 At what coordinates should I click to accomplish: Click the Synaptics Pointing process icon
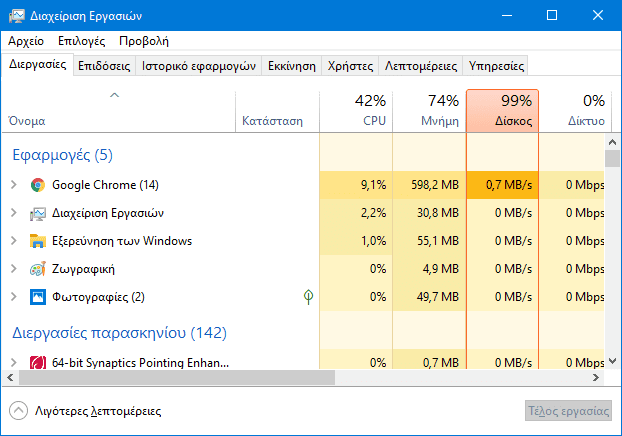(38, 362)
